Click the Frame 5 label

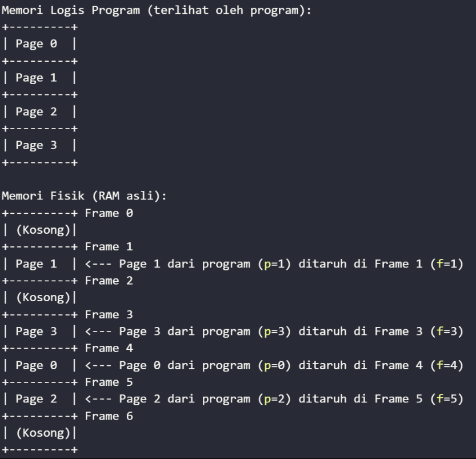109,382
